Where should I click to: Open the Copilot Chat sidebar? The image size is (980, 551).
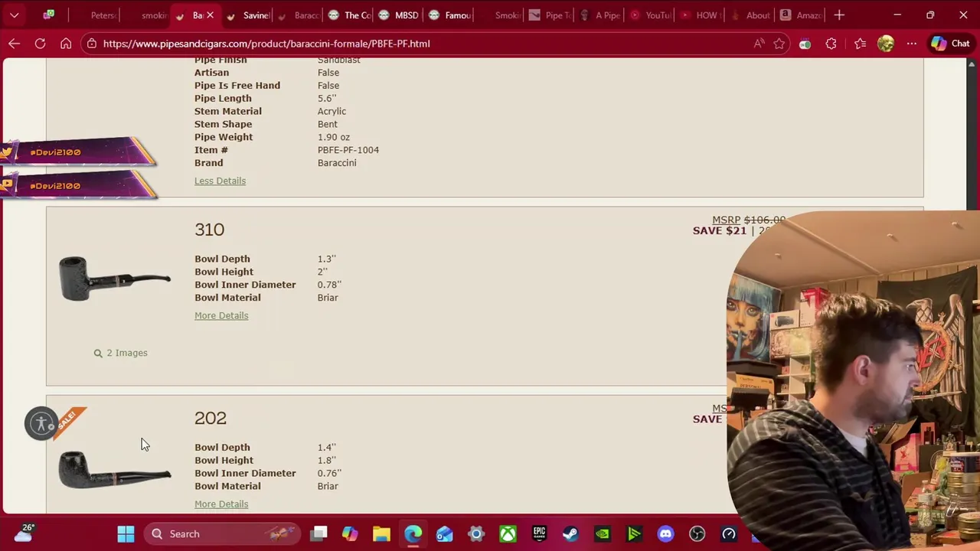[x=950, y=44]
